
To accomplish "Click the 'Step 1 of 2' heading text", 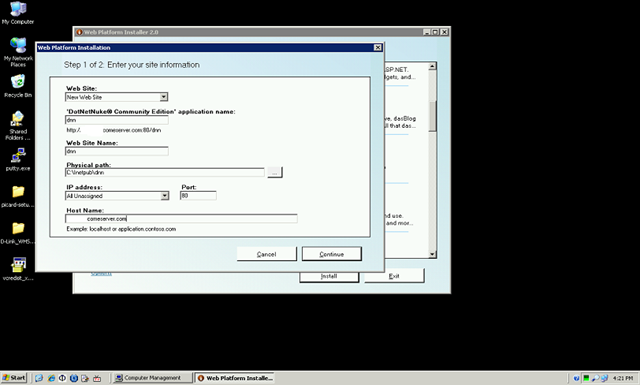I will [131, 65].
